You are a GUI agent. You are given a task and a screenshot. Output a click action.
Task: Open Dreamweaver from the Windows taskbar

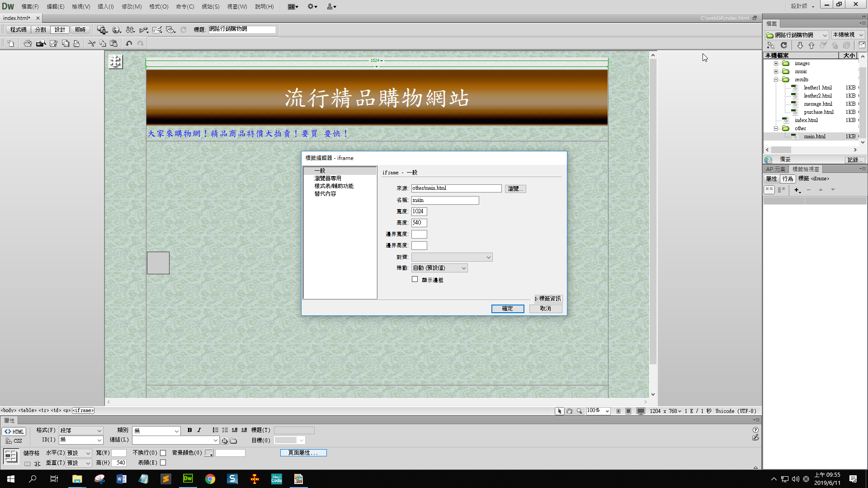coord(188,479)
